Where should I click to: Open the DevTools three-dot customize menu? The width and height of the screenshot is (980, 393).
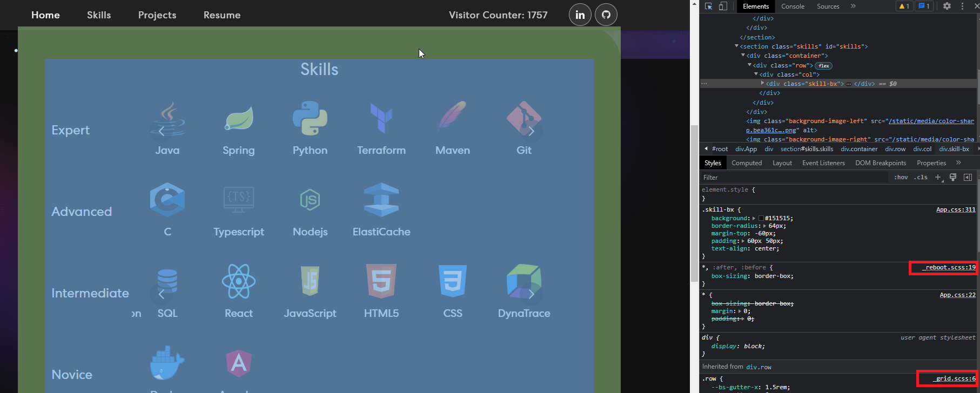point(962,6)
